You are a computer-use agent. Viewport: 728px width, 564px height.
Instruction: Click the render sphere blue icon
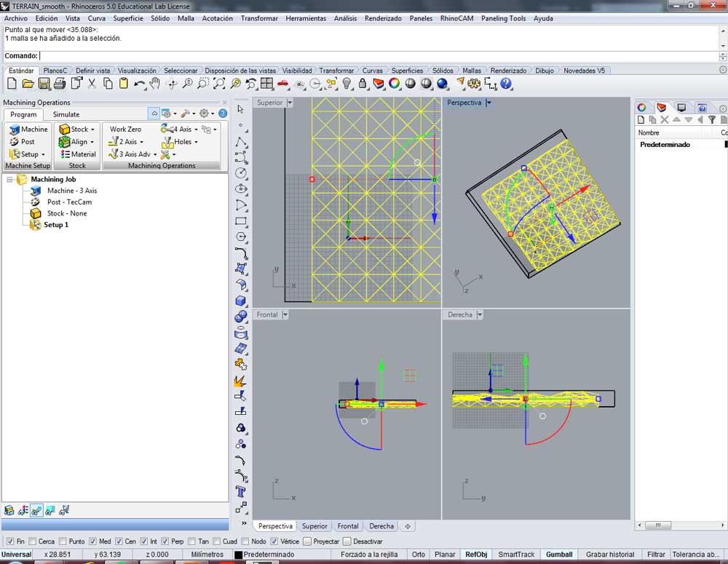443,84
